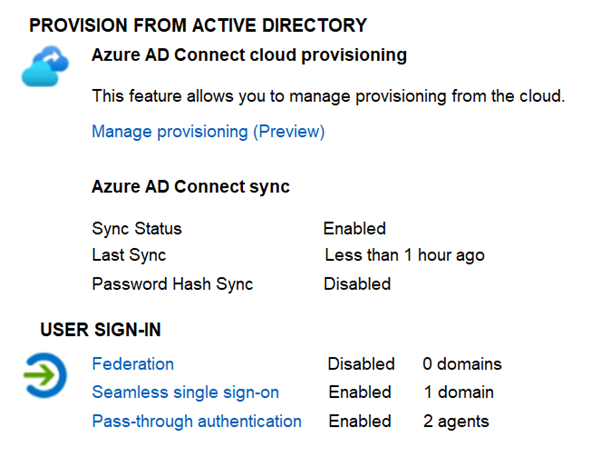Click the Federation Disabled status
Image resolution: width=601 pixels, height=467 pixels.
361,364
